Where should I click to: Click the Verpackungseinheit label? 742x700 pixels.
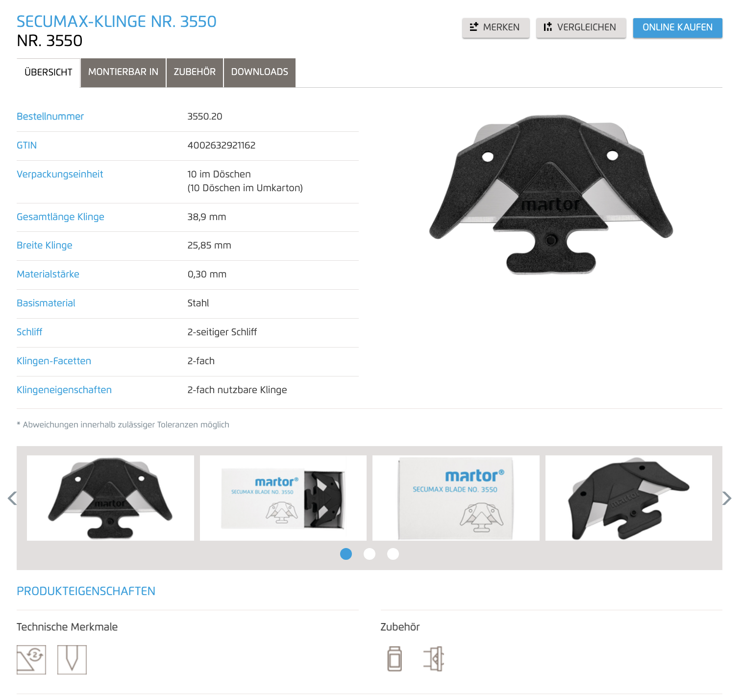(x=60, y=175)
